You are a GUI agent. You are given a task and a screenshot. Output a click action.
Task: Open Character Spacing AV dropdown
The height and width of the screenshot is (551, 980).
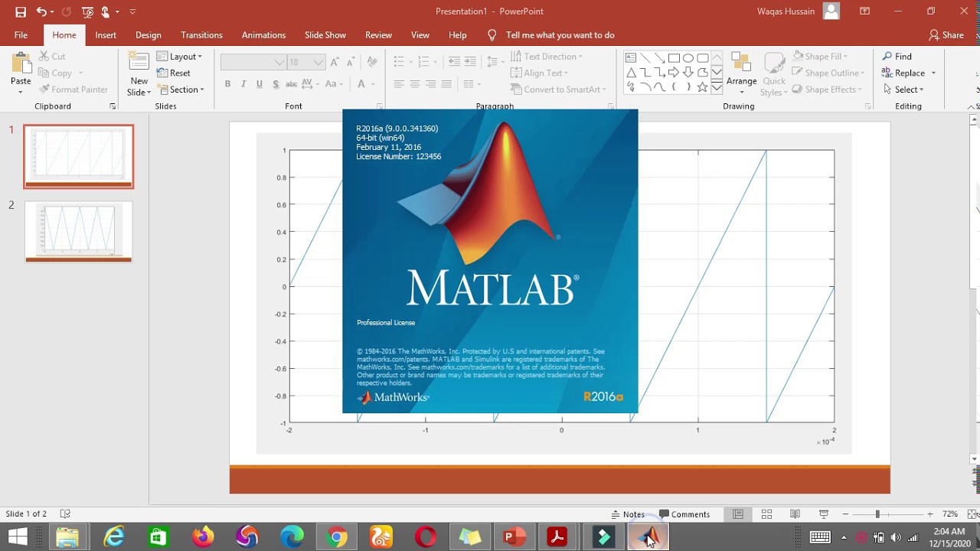309,84
